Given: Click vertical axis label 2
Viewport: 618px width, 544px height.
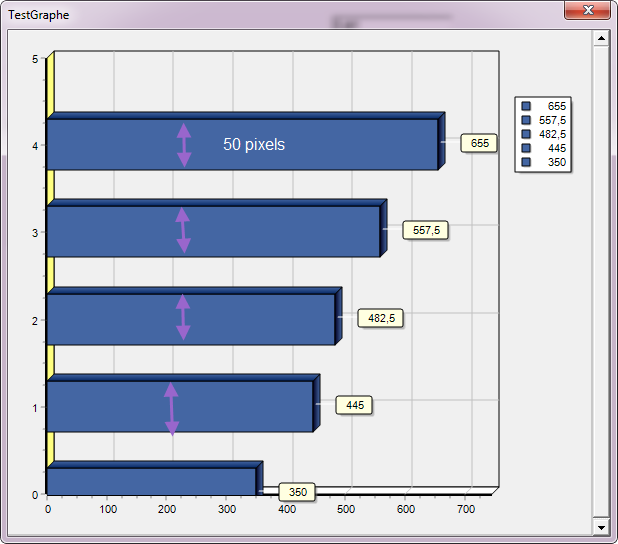Looking at the screenshot, I should [35, 321].
